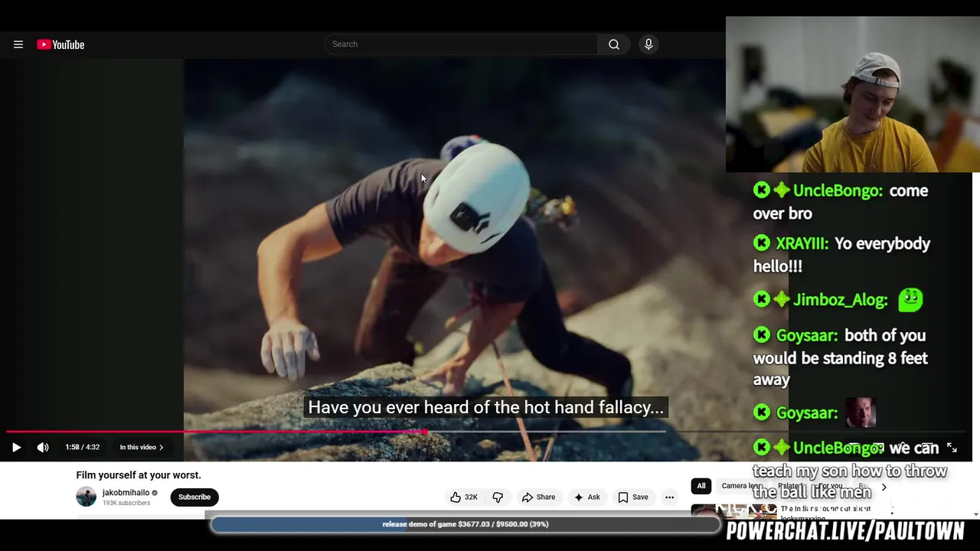Focus the YouTube search box
The image size is (980, 551).
[x=461, y=44]
